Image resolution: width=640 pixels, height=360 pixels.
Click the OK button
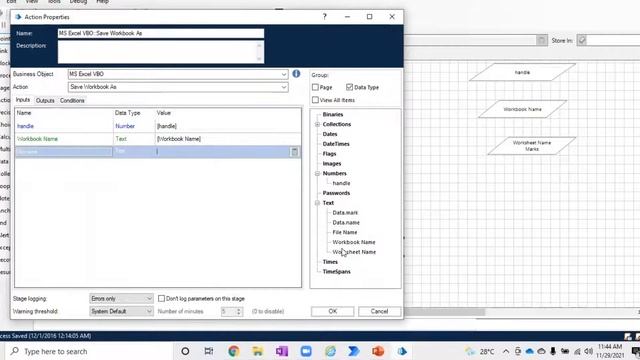(x=333, y=311)
